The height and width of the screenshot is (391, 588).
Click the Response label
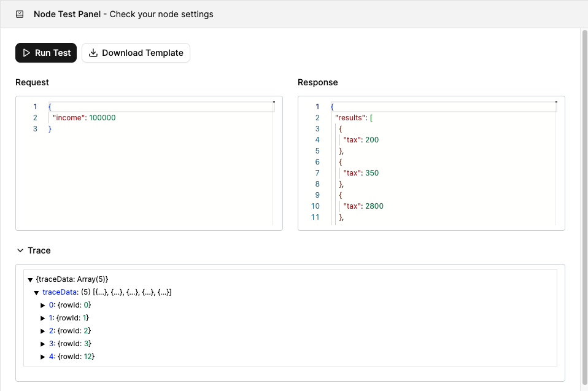tap(317, 82)
